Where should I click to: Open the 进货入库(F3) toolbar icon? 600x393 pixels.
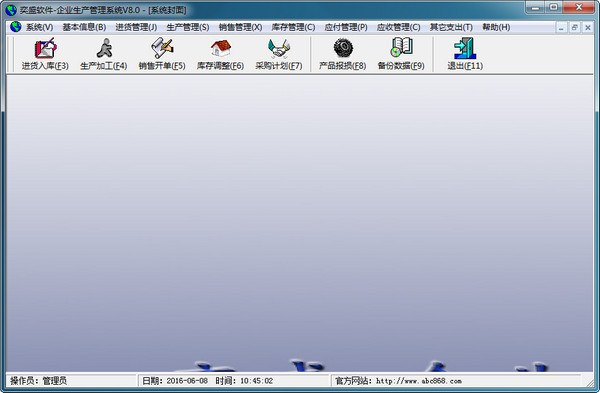[x=45, y=54]
